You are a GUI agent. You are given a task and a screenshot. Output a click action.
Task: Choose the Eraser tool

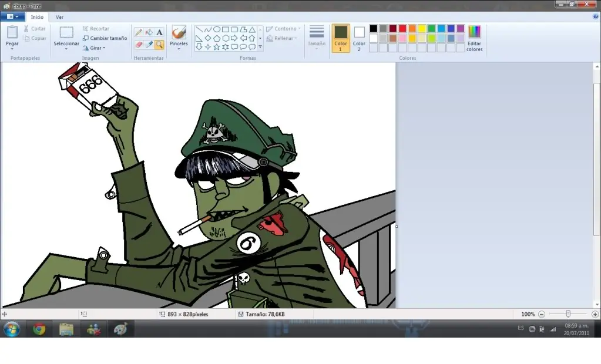point(139,45)
